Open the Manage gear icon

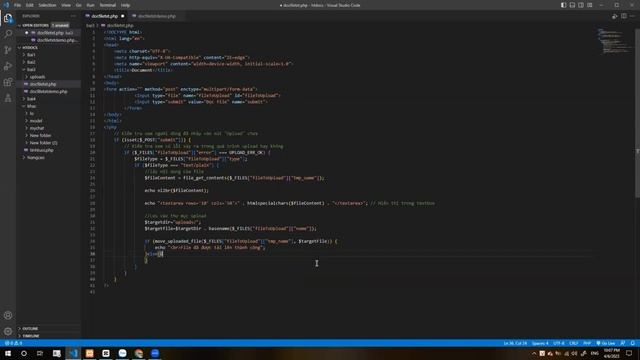(x=8, y=331)
